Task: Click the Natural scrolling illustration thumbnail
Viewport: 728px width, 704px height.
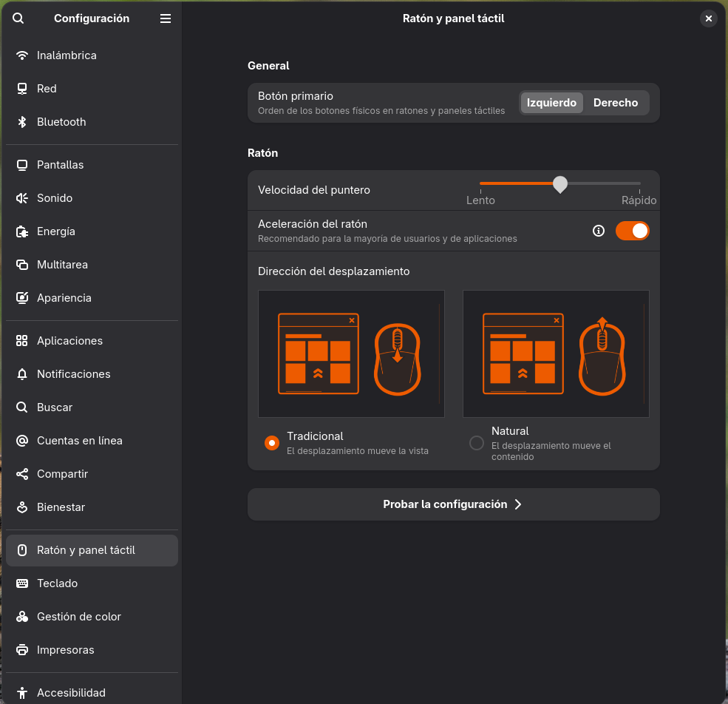Action: coord(556,353)
